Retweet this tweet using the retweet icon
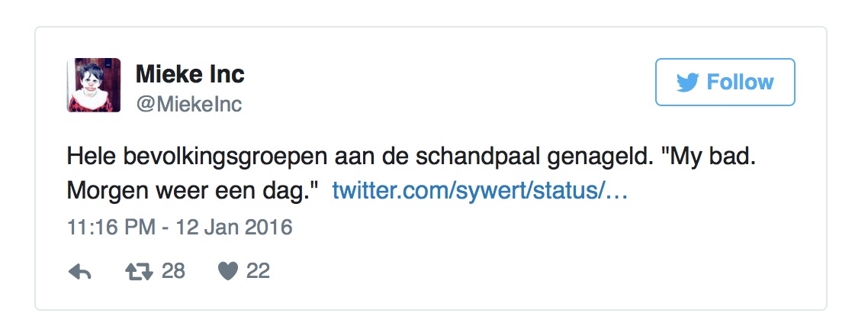 (138, 272)
